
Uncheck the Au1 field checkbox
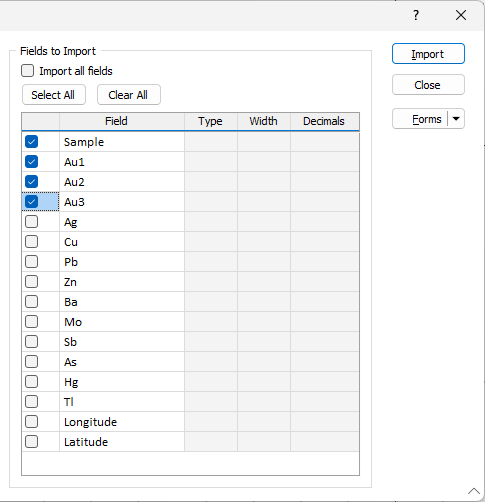pyautogui.click(x=31, y=162)
